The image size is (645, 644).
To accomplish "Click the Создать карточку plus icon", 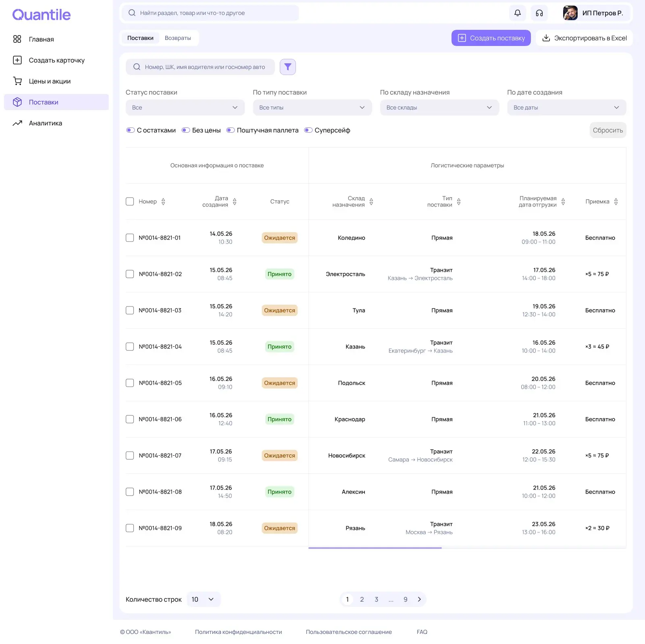I will [x=17, y=60].
